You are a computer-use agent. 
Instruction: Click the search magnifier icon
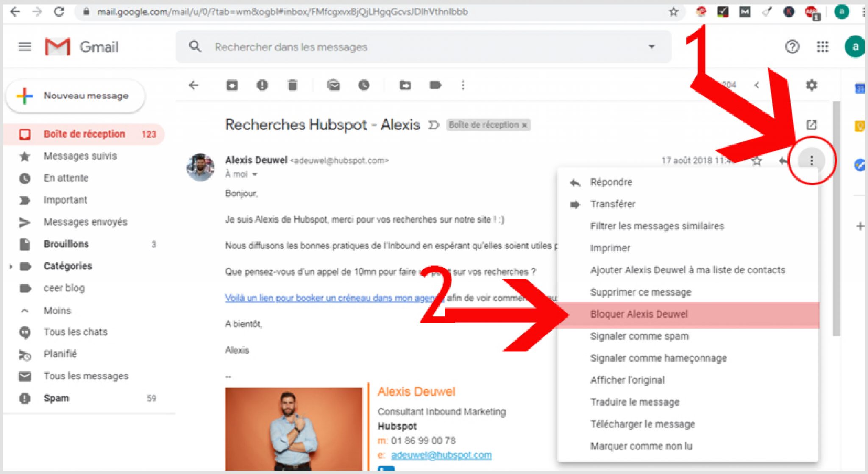point(195,46)
